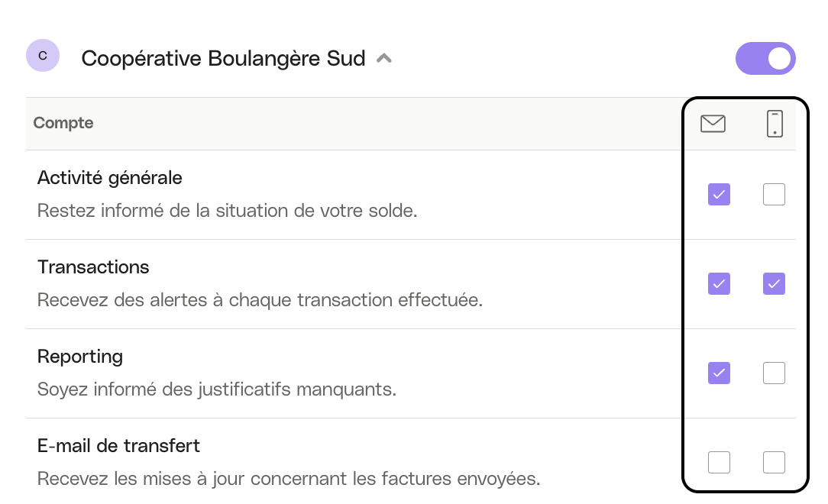Click the Coopérative Boulangère Sud title

pyautogui.click(x=223, y=59)
